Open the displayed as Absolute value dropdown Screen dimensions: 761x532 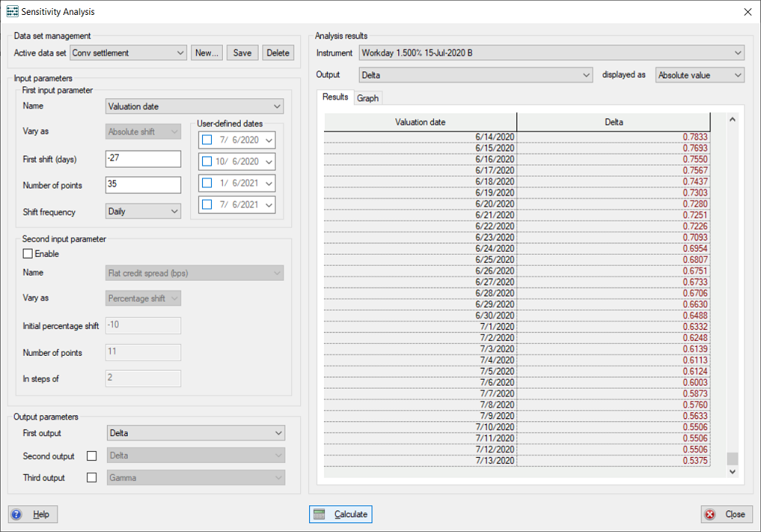(700, 75)
